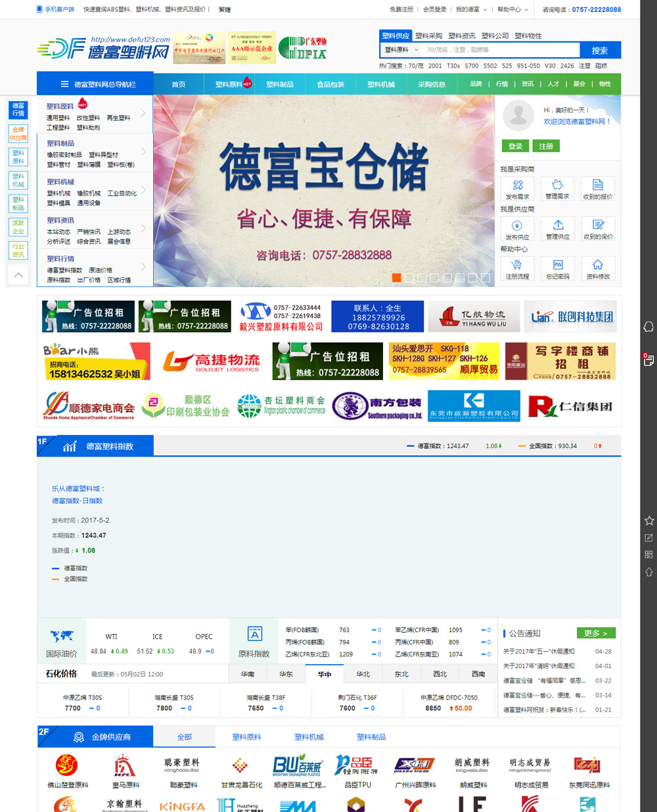Open 采购信息 in main navigation
657x812 pixels.
point(432,84)
